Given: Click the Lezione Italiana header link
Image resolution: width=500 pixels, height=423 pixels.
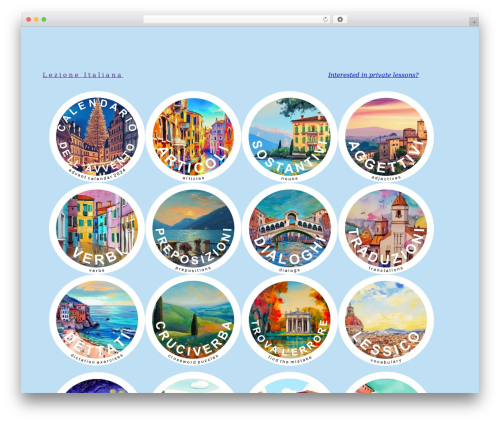Looking at the screenshot, I should (x=83, y=75).
